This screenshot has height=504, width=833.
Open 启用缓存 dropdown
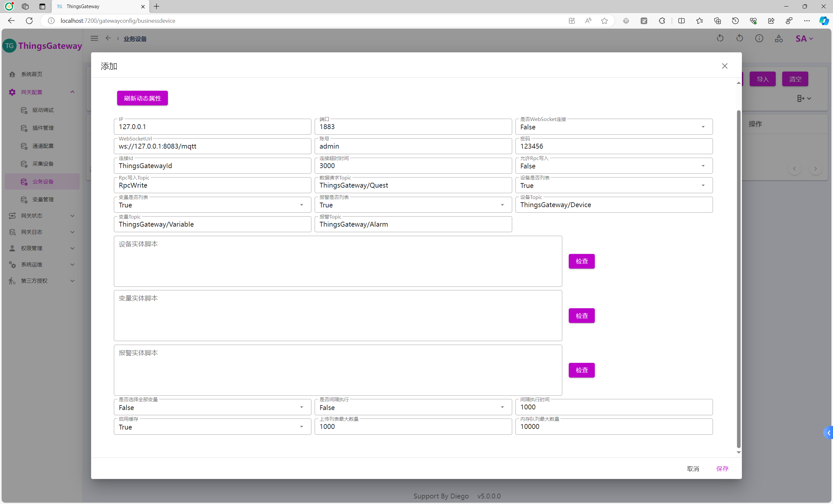[x=212, y=427]
